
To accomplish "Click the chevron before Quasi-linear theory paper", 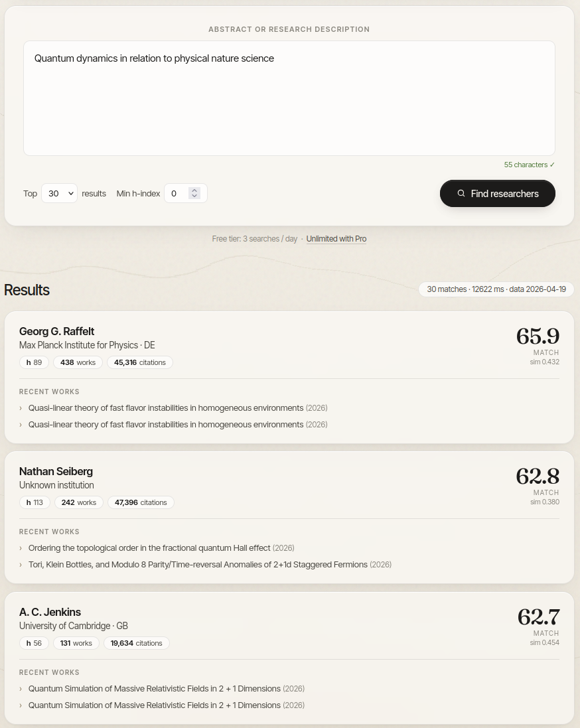I will tap(21, 407).
